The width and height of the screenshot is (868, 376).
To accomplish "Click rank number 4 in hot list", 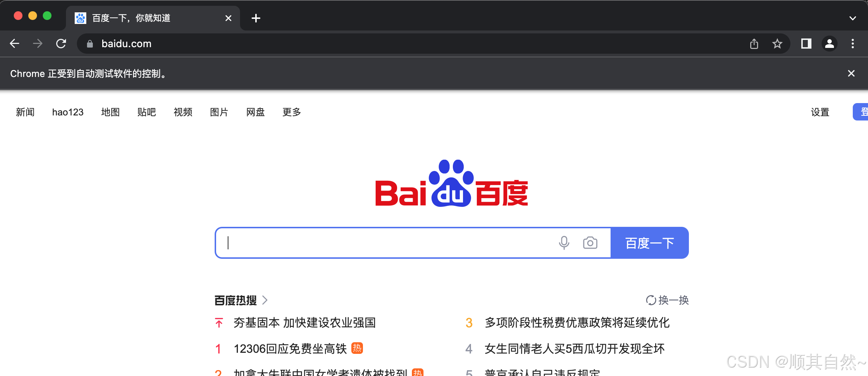I will 469,349.
